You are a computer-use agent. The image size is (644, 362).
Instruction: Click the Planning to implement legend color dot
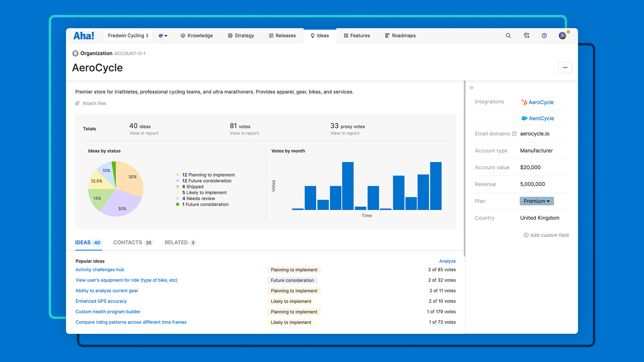[178, 175]
